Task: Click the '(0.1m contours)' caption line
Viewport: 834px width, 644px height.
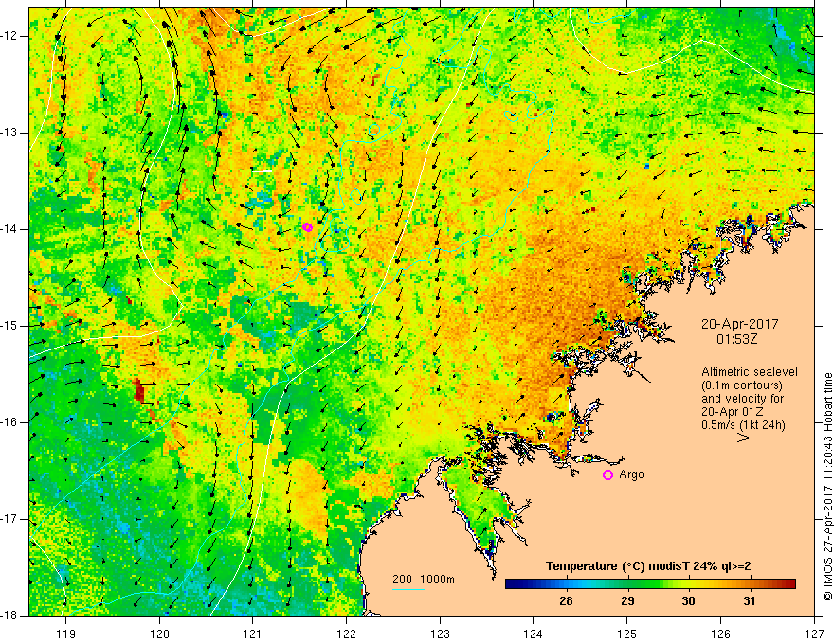Action: coord(742,385)
